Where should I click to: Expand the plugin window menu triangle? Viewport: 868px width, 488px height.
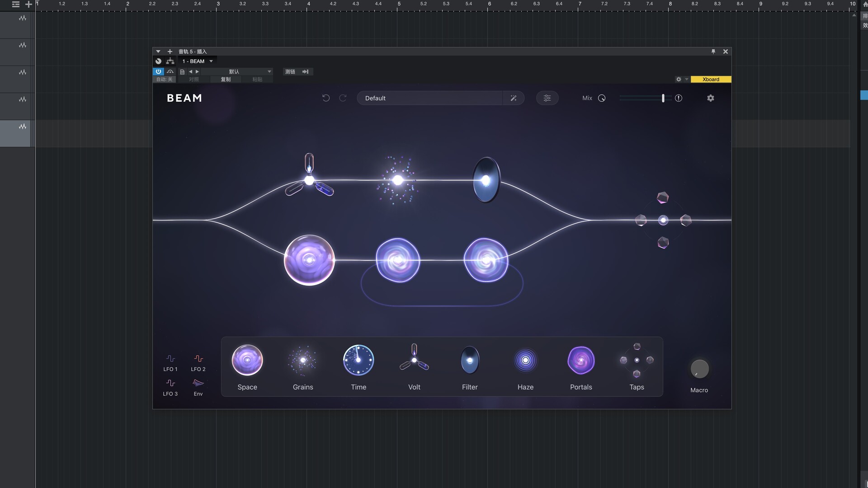click(158, 52)
